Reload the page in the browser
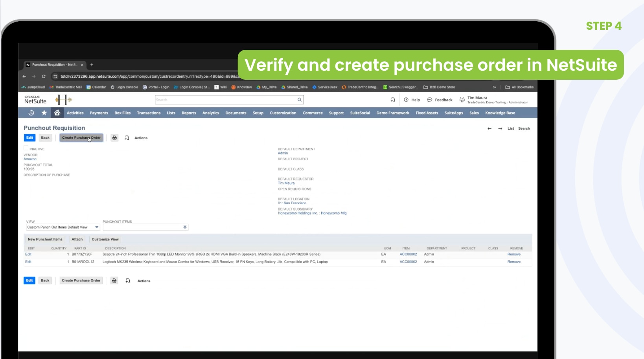The width and height of the screenshot is (644, 359). 44,76
